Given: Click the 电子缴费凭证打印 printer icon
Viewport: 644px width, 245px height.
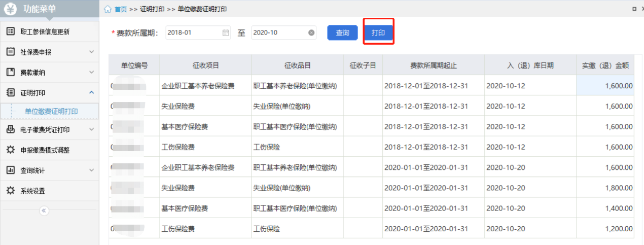Looking at the screenshot, I should click(10, 129).
